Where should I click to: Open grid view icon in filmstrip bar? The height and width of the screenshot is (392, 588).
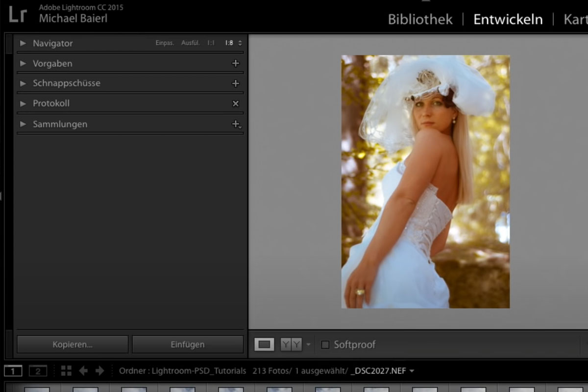pos(66,371)
